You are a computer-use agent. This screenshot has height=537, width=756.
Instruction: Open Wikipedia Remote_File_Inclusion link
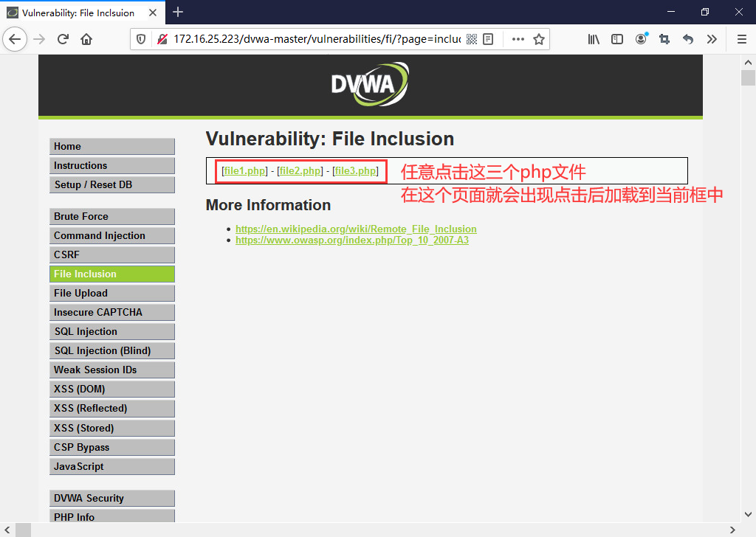pyautogui.click(x=356, y=229)
